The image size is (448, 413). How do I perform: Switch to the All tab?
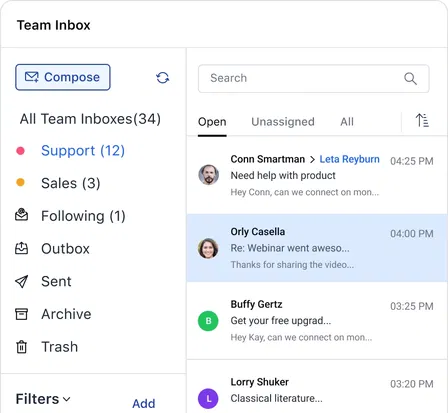pos(347,122)
